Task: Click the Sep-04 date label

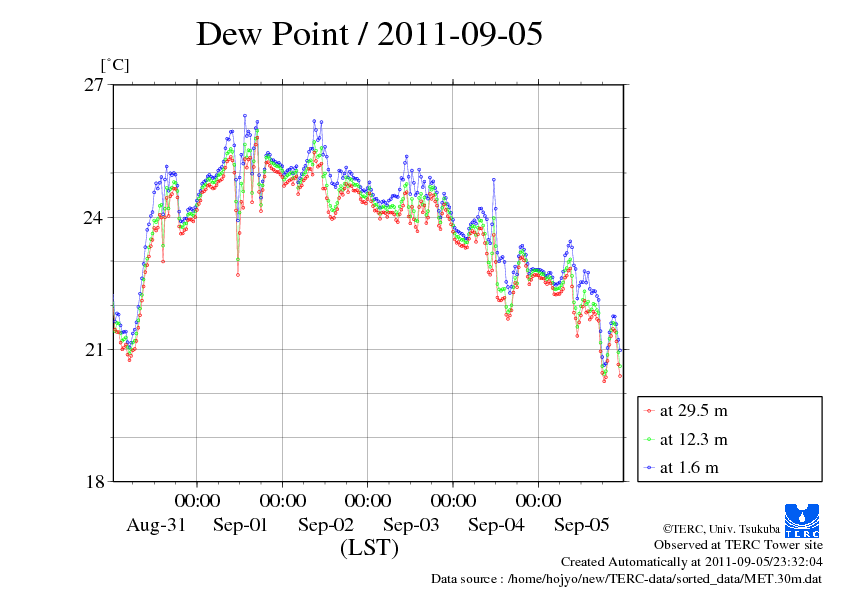Action: [x=496, y=525]
